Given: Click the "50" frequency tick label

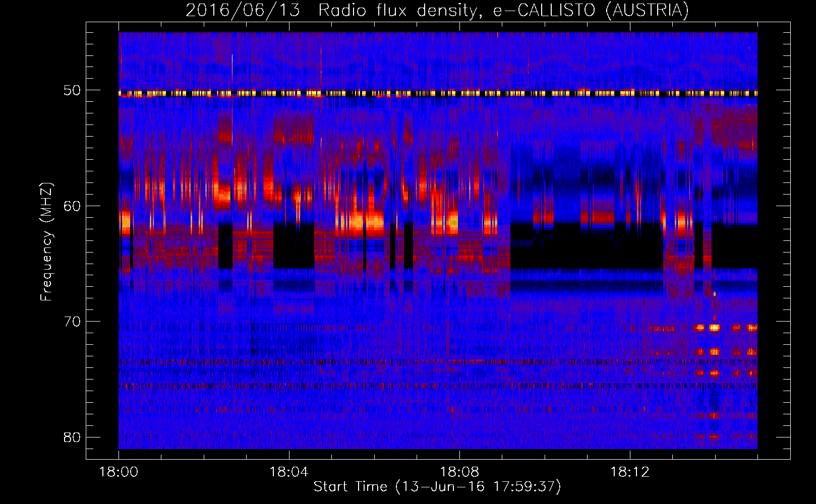Looking at the screenshot, I should click(73, 91).
